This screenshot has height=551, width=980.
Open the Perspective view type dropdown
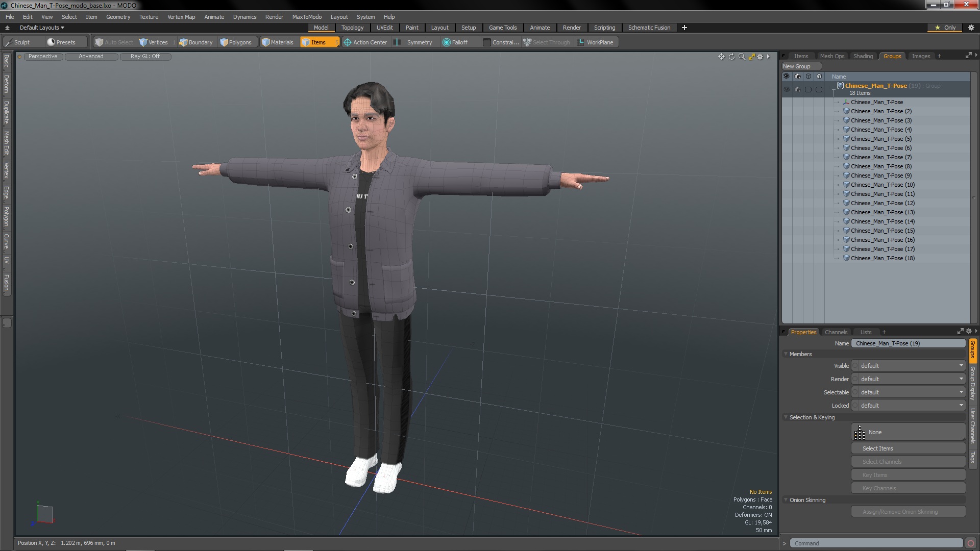point(43,57)
